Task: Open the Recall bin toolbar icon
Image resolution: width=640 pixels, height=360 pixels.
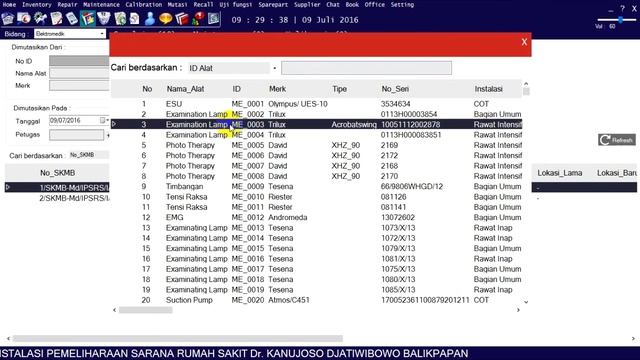Action: (104, 19)
